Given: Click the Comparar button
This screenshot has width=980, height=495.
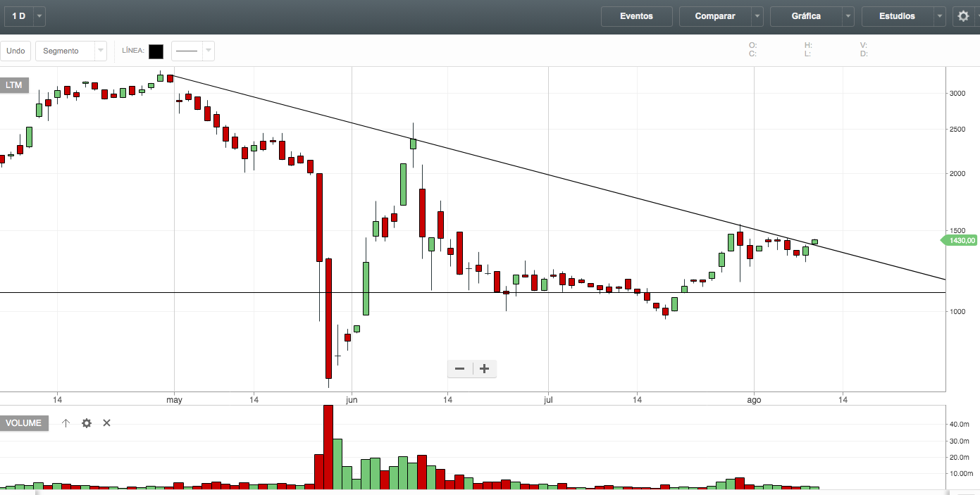Looking at the screenshot, I should (715, 16).
